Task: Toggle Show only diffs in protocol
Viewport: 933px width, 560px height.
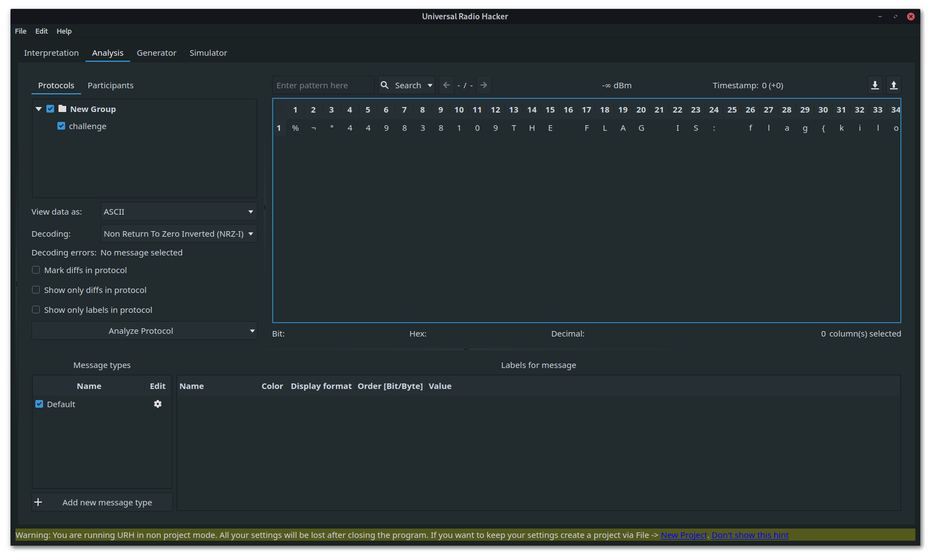Action: [36, 290]
